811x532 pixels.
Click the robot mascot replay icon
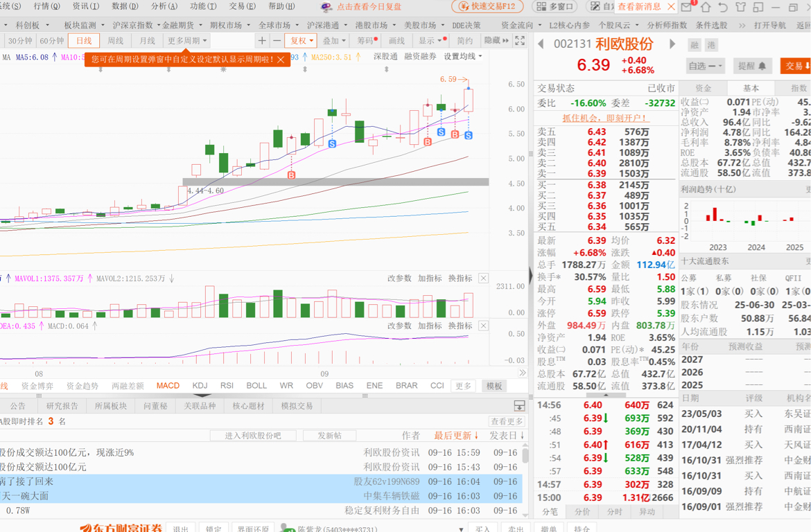click(326, 7)
